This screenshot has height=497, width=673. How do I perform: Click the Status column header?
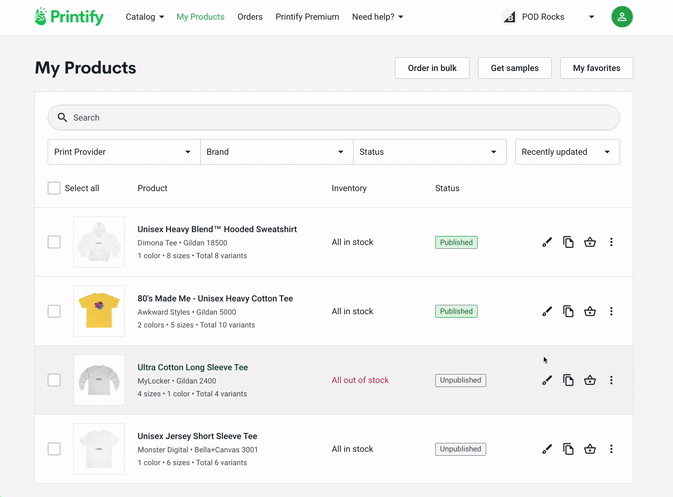coord(447,188)
